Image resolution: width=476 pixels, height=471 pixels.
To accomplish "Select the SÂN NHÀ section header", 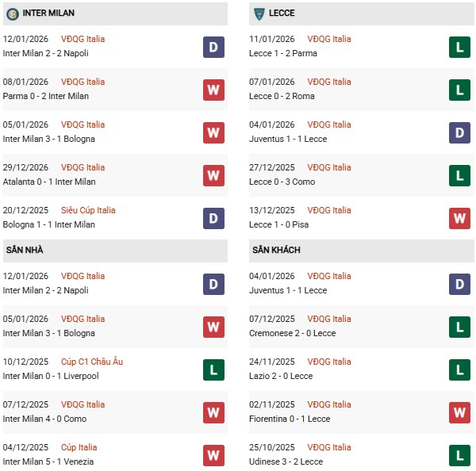I will pos(25,250).
